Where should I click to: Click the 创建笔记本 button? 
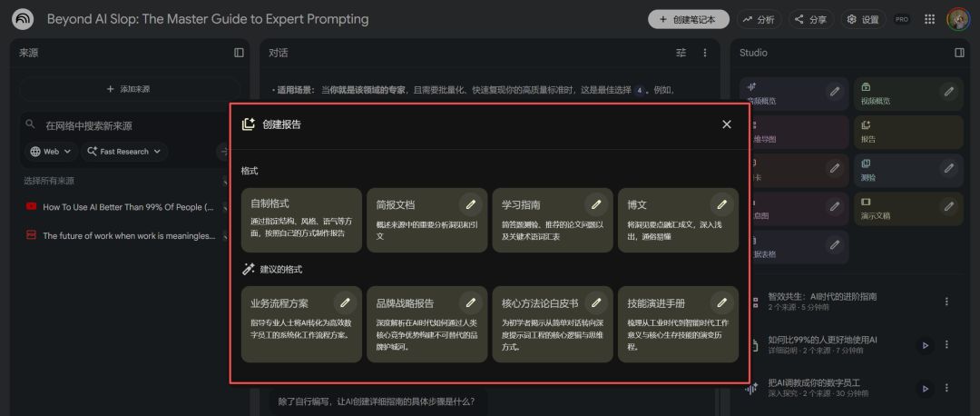tap(688, 19)
